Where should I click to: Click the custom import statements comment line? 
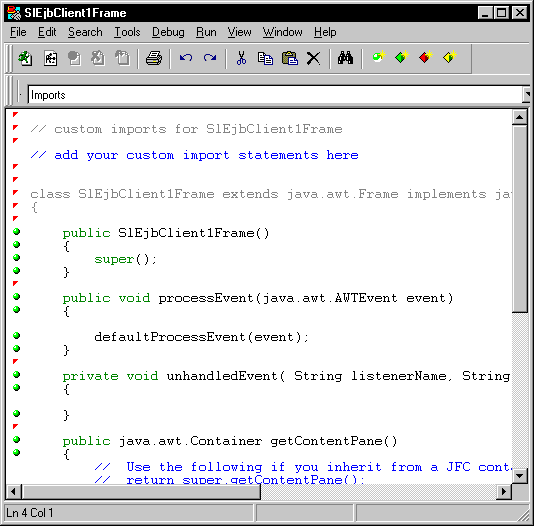(x=194, y=155)
